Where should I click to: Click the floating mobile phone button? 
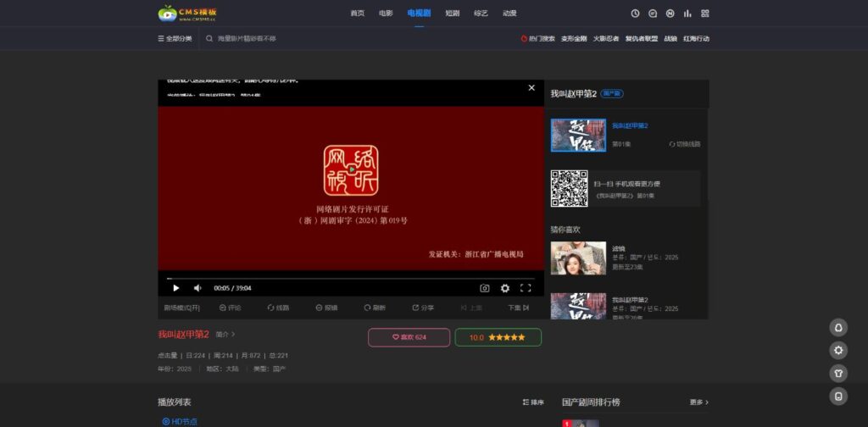838,396
